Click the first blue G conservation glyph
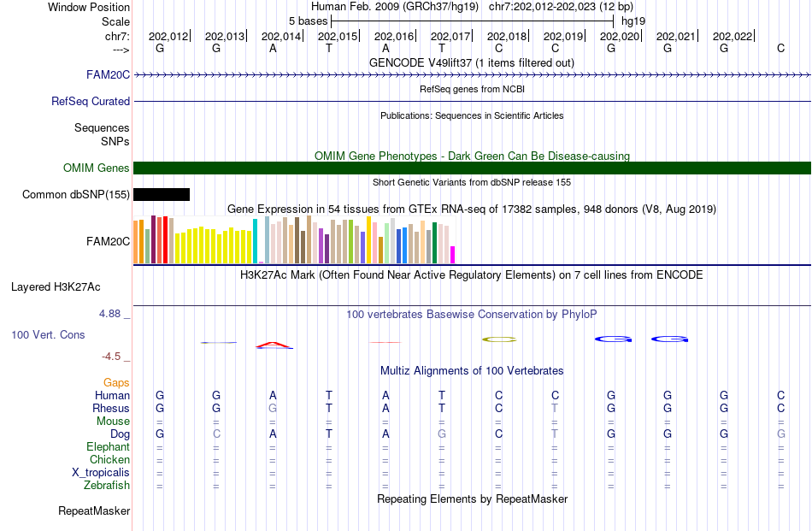 pyautogui.click(x=613, y=339)
